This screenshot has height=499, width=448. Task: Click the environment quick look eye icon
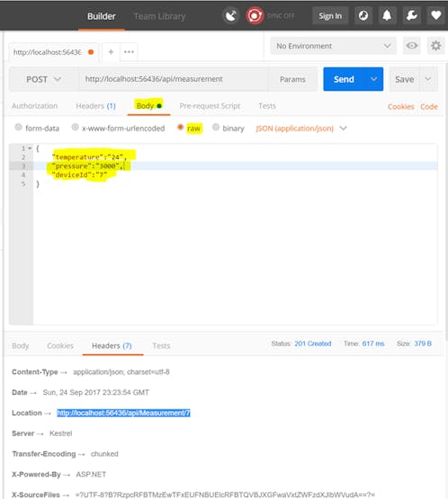[412, 46]
